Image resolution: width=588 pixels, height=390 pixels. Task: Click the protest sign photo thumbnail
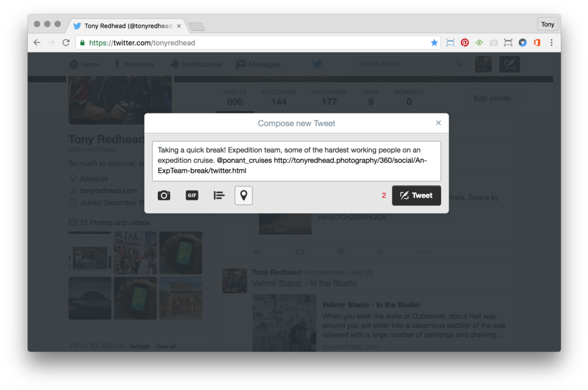tap(135, 253)
